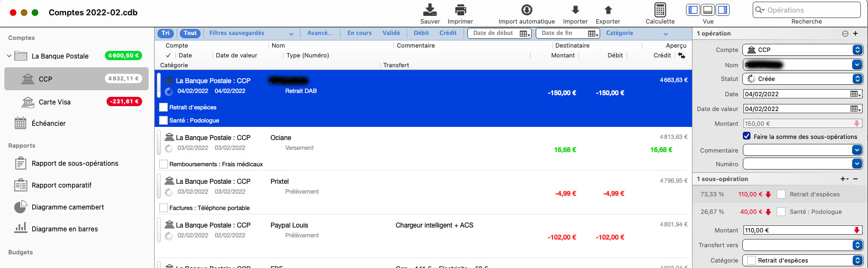This screenshot has width=868, height=268.
Task: Click minus icon in 1 sous-opération header
Action: 855,179
